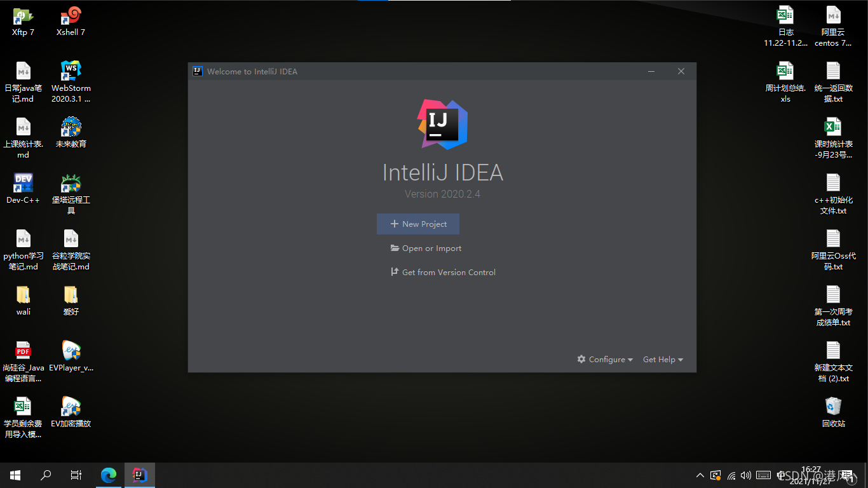The image size is (868, 488).
Task: Select the 周计划总结.xls file icon
Action: [785, 82]
